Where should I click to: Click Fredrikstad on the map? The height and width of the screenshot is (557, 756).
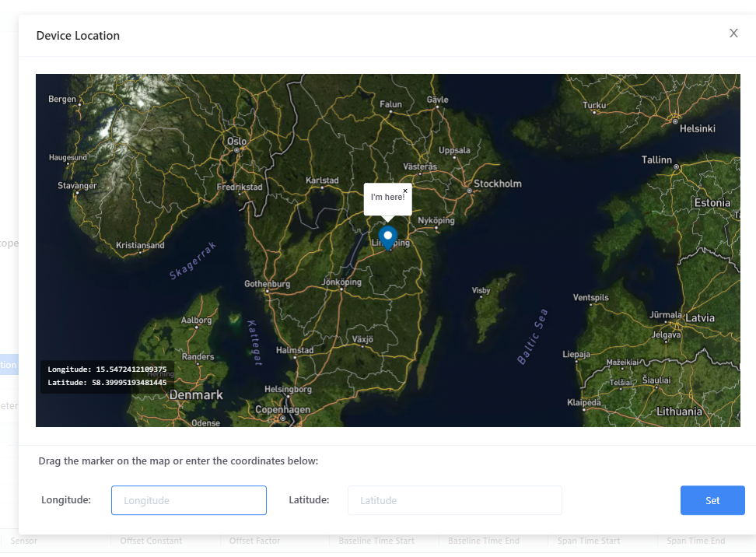[240, 187]
